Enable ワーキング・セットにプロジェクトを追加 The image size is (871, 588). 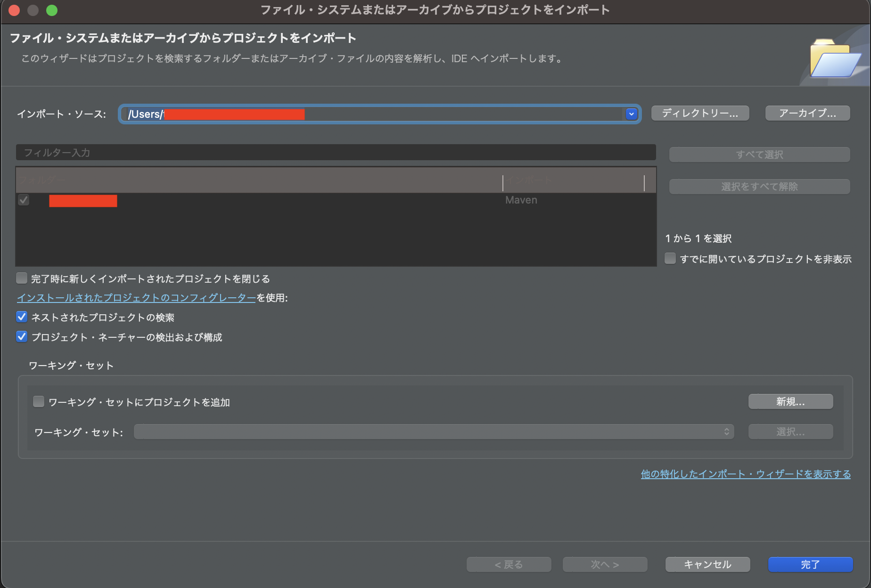39,402
